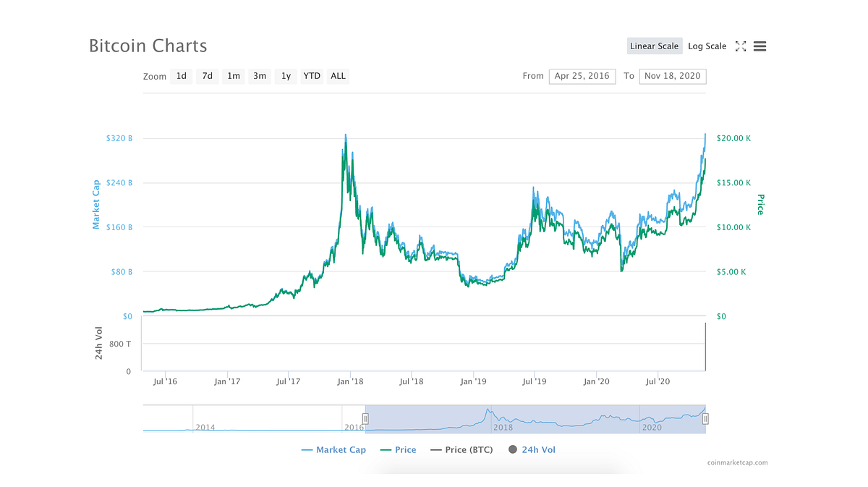
Task: Click the 2014 label in navigator
Action: (205, 428)
